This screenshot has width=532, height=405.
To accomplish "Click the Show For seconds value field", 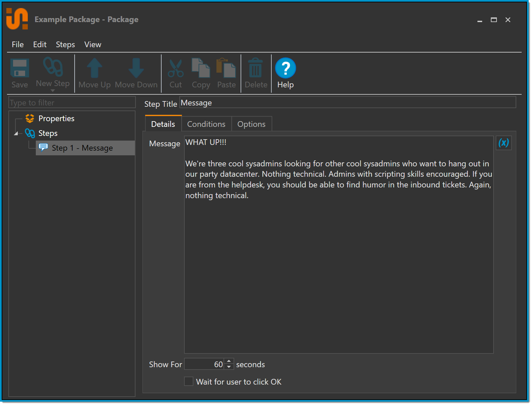I will coord(204,364).
